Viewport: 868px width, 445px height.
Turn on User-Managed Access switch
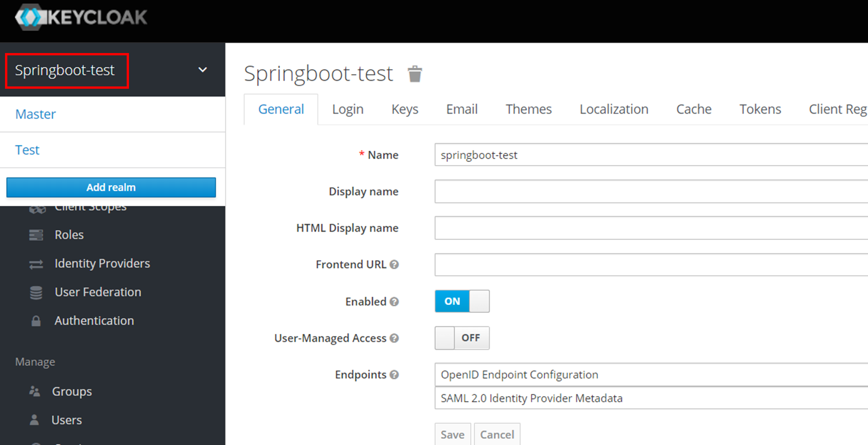462,338
